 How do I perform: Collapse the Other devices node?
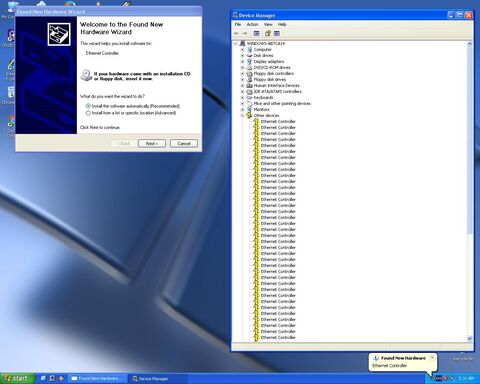point(242,115)
